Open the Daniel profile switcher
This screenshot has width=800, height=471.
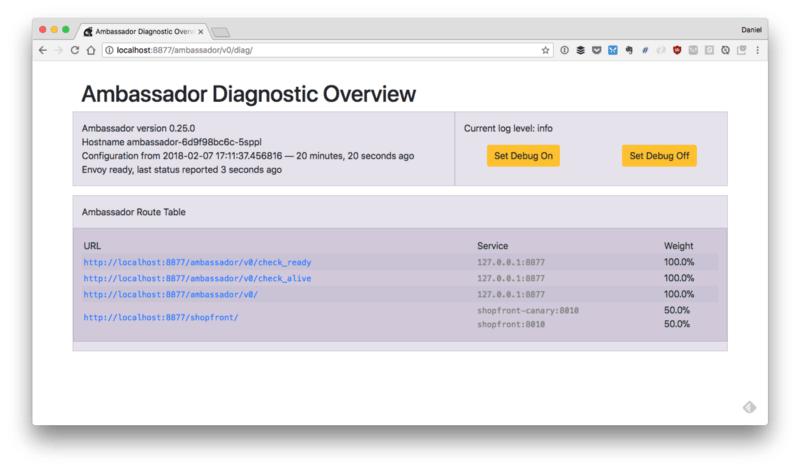751,30
